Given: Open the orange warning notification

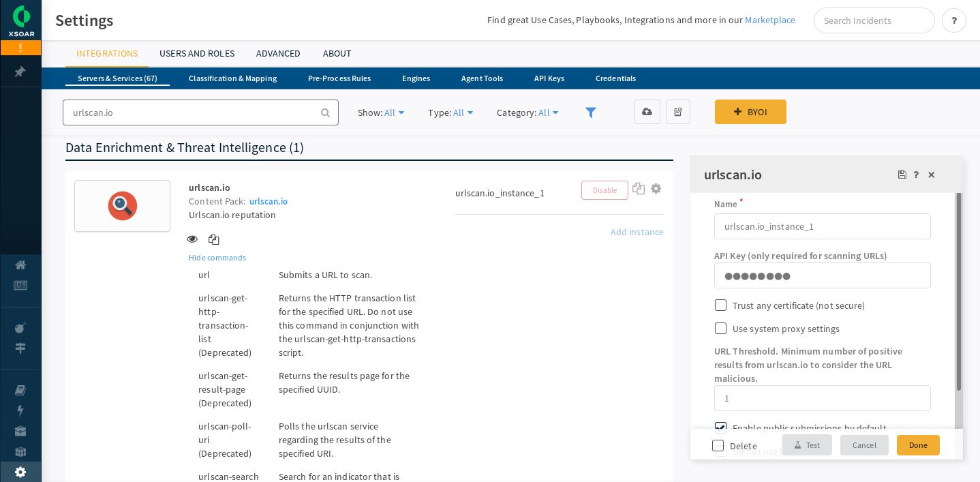Looking at the screenshot, I should [20, 48].
